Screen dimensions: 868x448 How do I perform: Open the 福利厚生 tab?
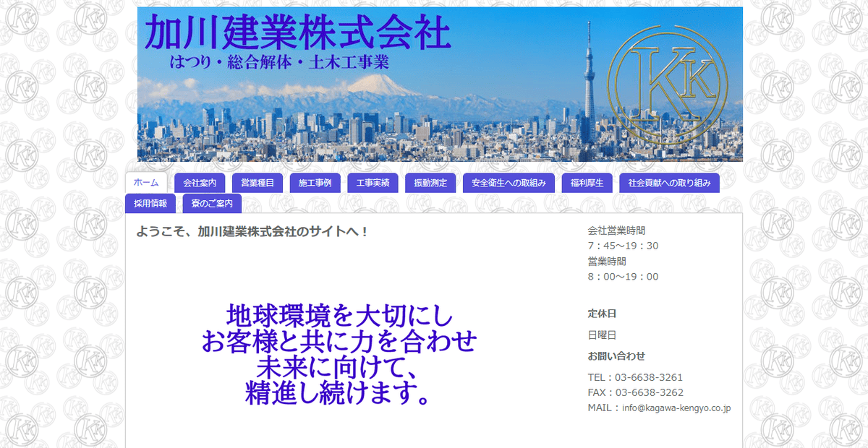click(587, 183)
